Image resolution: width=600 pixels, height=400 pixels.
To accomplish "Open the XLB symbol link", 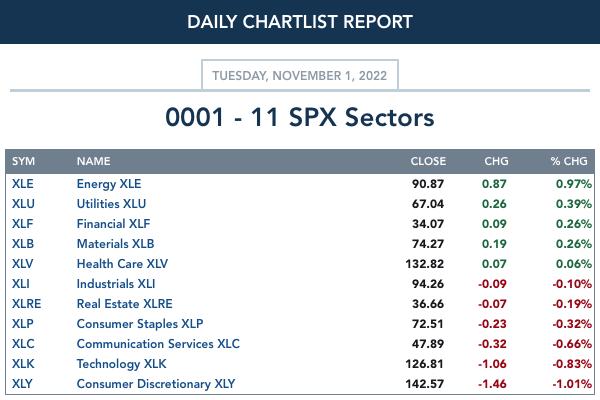I will pyautogui.click(x=23, y=244).
